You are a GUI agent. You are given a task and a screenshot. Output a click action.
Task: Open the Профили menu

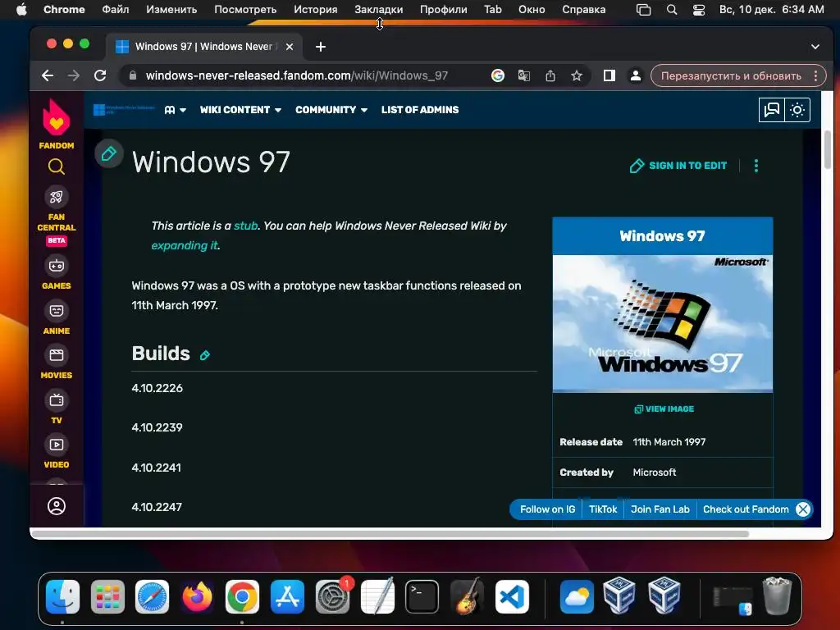pyautogui.click(x=443, y=9)
